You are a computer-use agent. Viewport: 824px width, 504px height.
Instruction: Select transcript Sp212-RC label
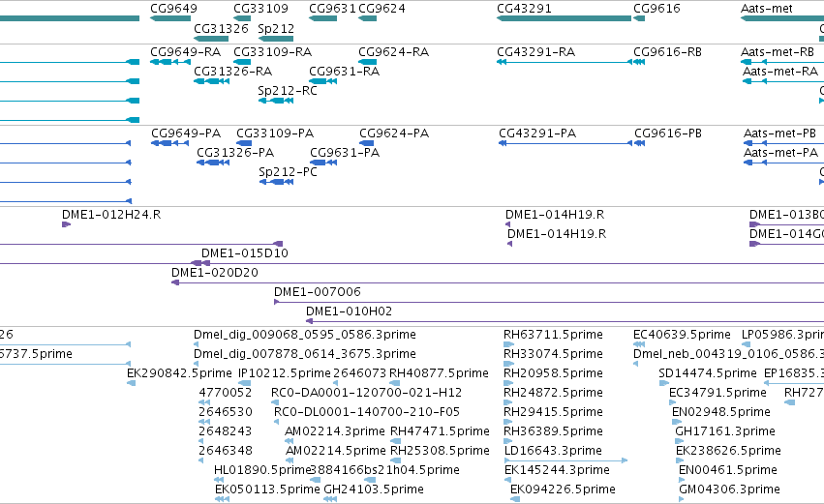click(x=288, y=91)
